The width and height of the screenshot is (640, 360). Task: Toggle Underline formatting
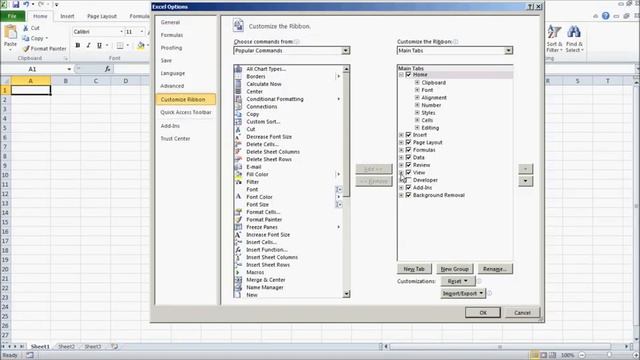pyautogui.click(x=99, y=45)
